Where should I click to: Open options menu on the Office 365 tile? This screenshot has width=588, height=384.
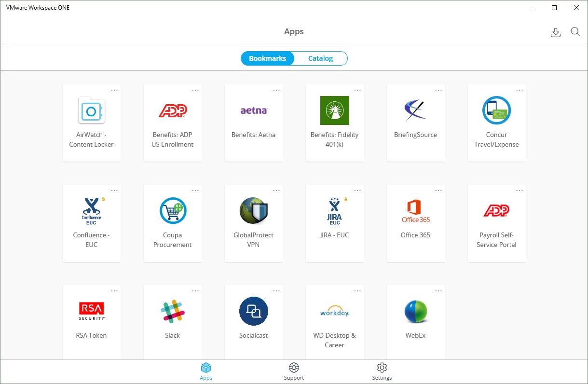pos(438,190)
